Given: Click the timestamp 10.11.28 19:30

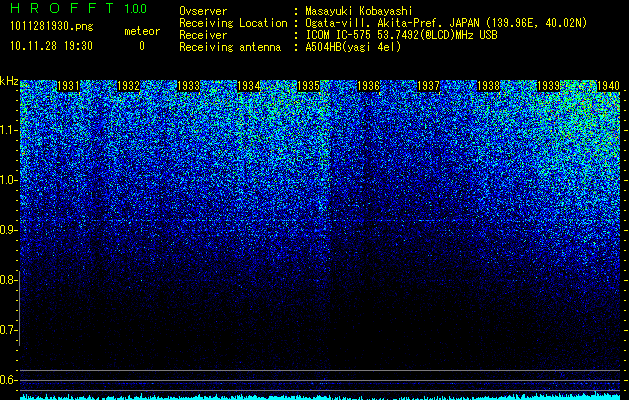Looking at the screenshot, I should tap(51, 46).
